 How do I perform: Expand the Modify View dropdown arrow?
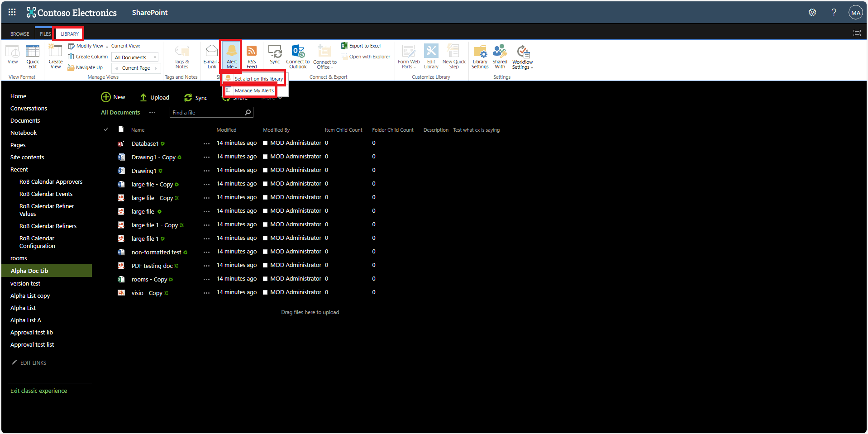click(x=107, y=46)
